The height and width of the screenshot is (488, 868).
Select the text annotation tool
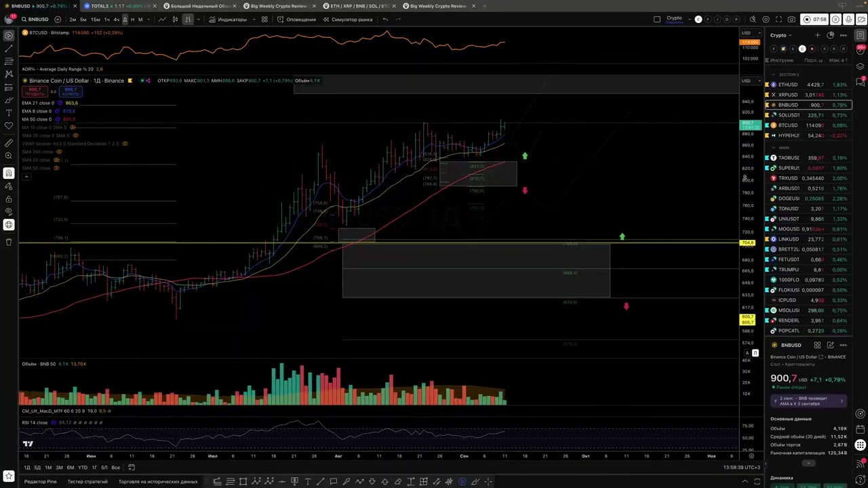coord(9,113)
